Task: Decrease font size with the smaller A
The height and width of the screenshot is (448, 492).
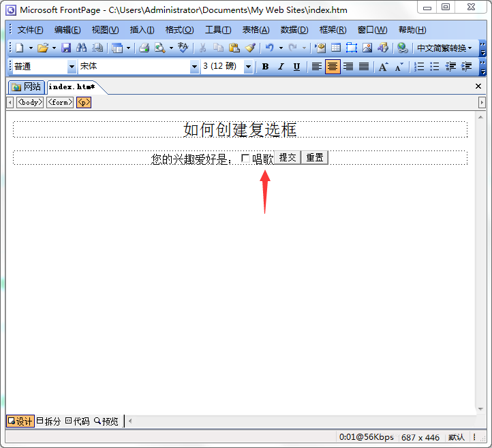Action: pyautogui.click(x=399, y=67)
